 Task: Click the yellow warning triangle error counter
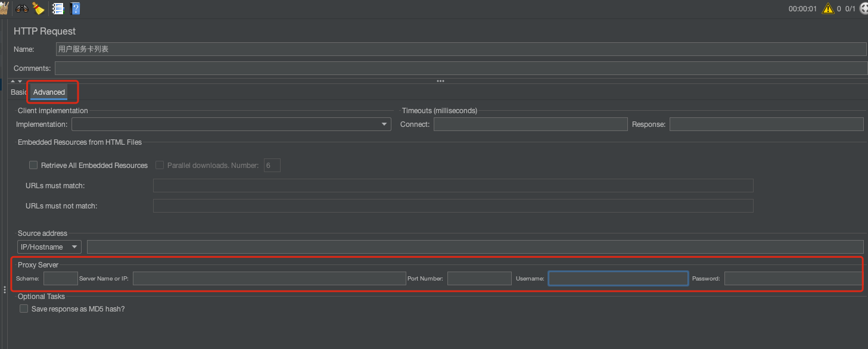(x=828, y=8)
